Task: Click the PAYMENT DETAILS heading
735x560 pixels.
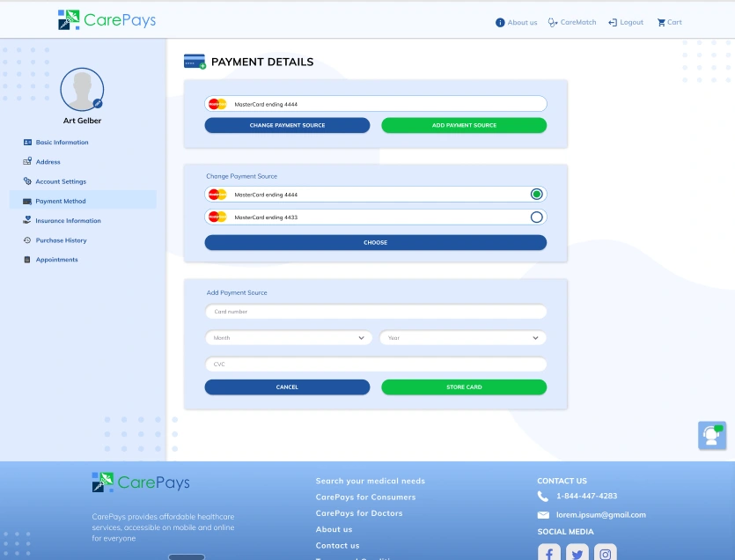Action: pos(262,62)
